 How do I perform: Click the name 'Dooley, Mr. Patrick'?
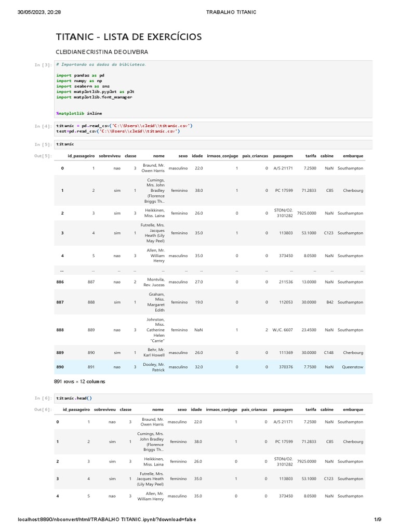coord(154,367)
